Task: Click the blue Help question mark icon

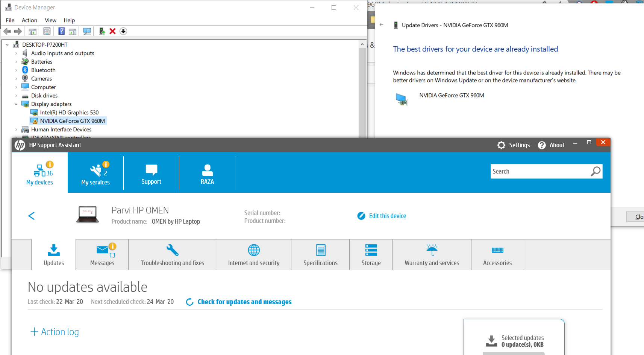Action: [61, 31]
